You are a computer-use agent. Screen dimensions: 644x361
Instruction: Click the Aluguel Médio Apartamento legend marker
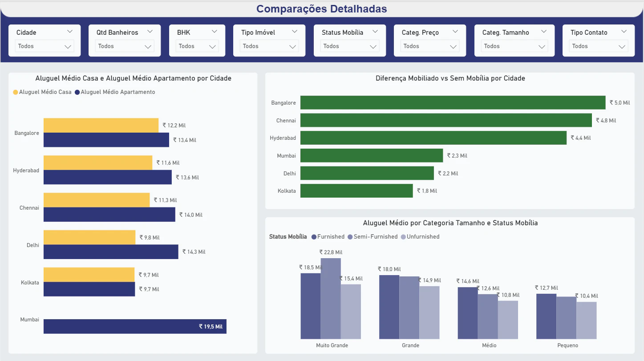coord(77,93)
